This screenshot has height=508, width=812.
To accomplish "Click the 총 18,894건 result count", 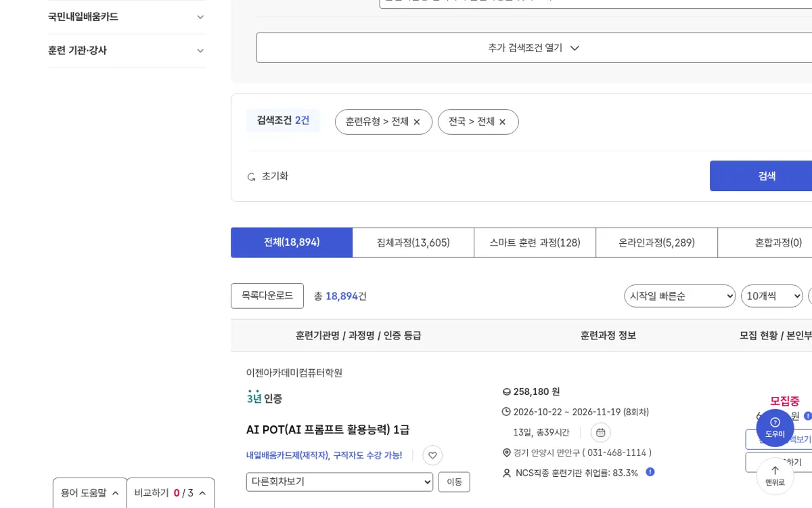I will click(340, 296).
